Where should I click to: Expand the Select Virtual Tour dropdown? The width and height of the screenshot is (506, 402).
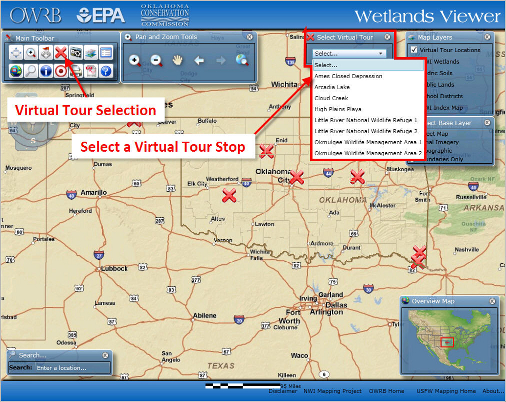click(x=349, y=53)
